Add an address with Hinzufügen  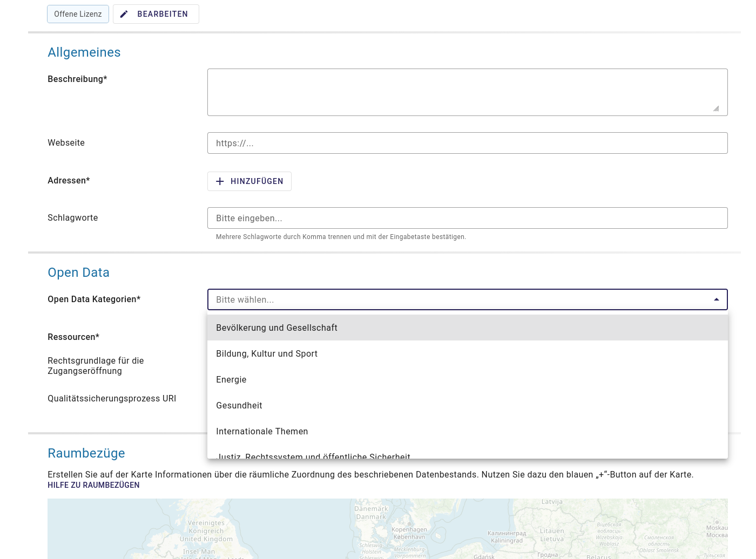(249, 181)
